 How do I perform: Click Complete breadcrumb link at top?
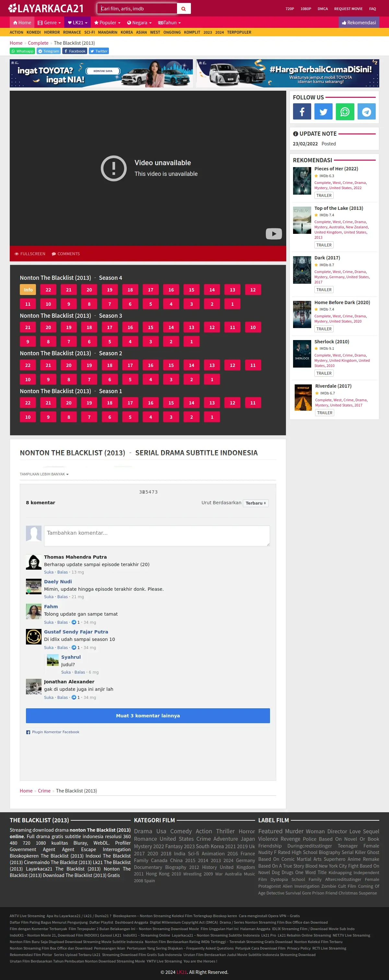coord(38,43)
